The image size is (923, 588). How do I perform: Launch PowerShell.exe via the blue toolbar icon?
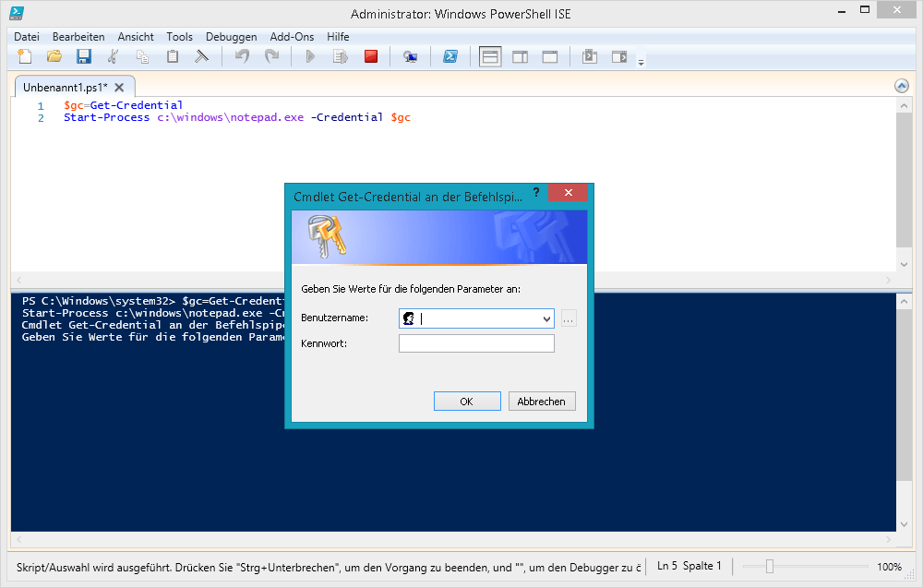pos(450,55)
